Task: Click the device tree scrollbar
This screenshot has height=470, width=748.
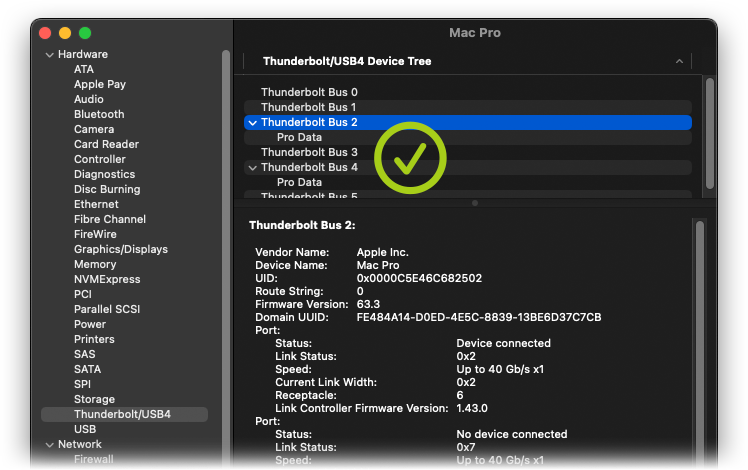Action: pyautogui.click(x=710, y=134)
